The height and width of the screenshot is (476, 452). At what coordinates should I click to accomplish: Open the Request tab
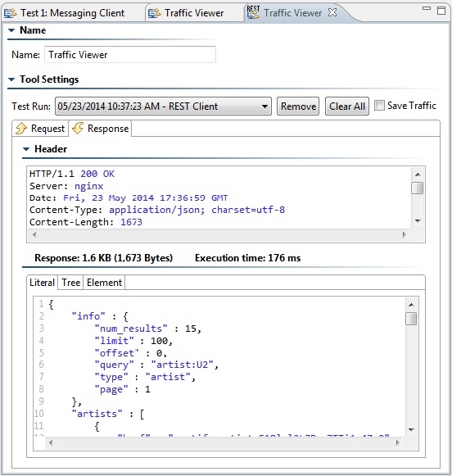point(40,129)
